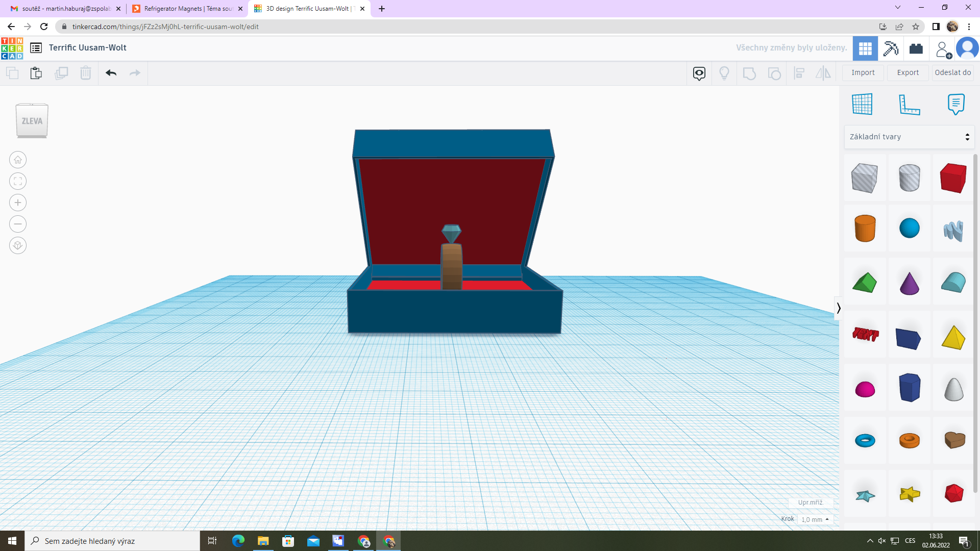Expand the Krok snap grid dropdown

[x=815, y=519]
